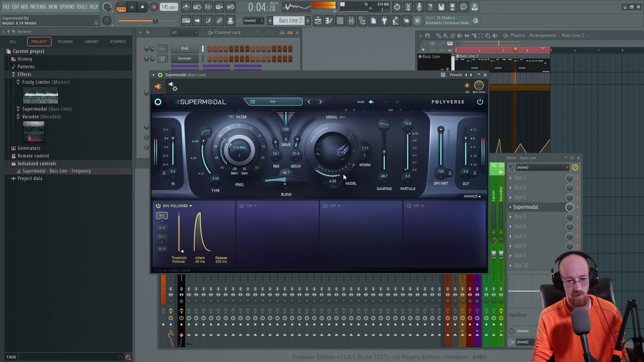Select the In L envelope source
Viewport: 644px width, 362px height.
pos(162,216)
